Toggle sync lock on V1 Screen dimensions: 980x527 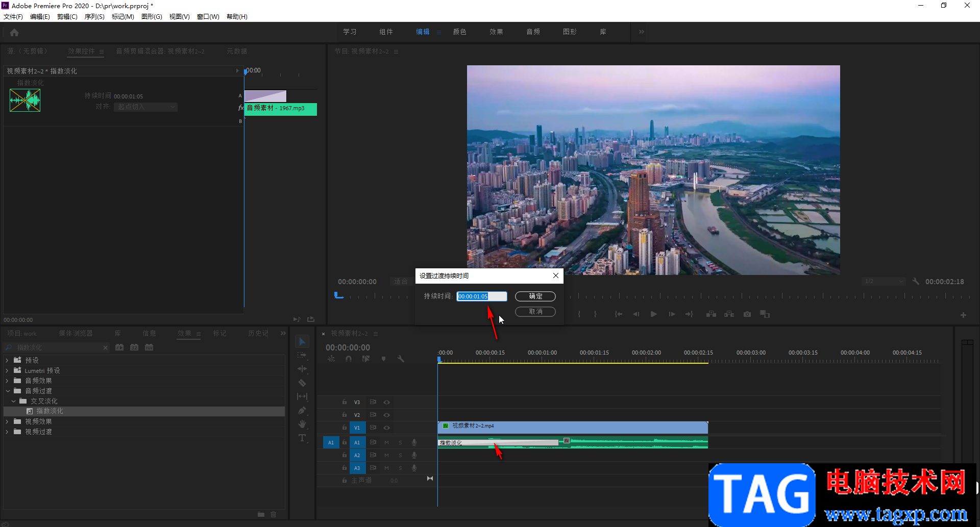pos(373,428)
